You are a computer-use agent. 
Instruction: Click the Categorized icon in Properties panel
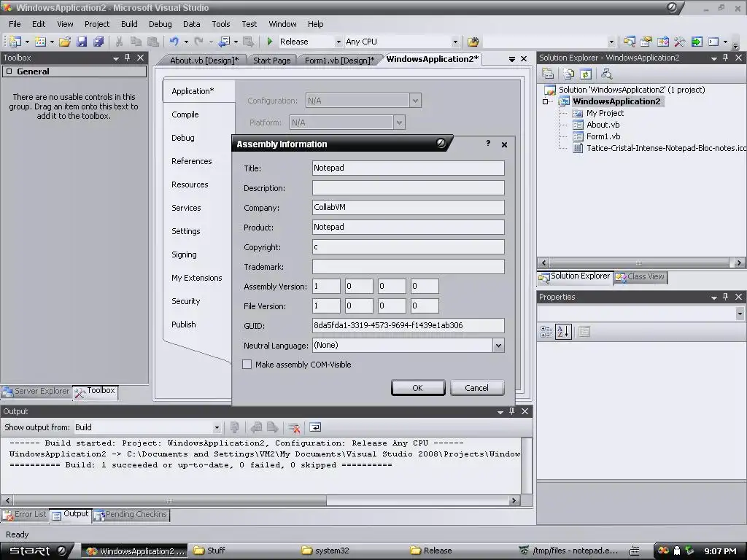click(546, 332)
